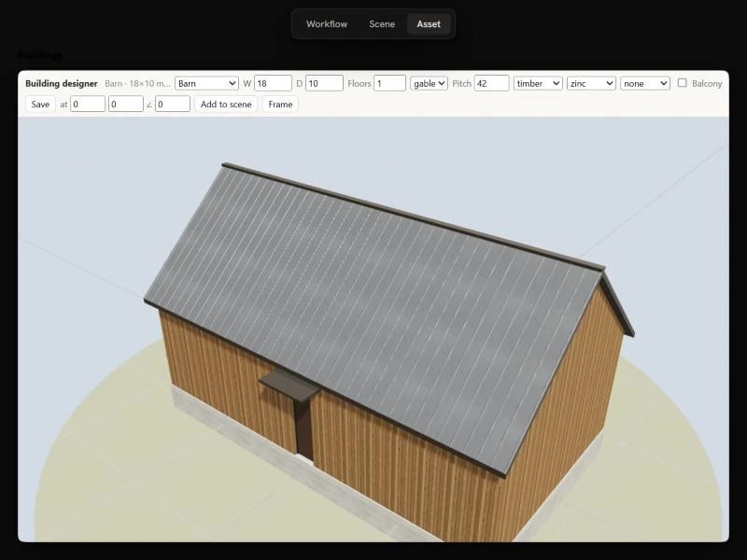The height and width of the screenshot is (560, 747).
Task: Switch to the Scene tab
Action: pos(382,24)
